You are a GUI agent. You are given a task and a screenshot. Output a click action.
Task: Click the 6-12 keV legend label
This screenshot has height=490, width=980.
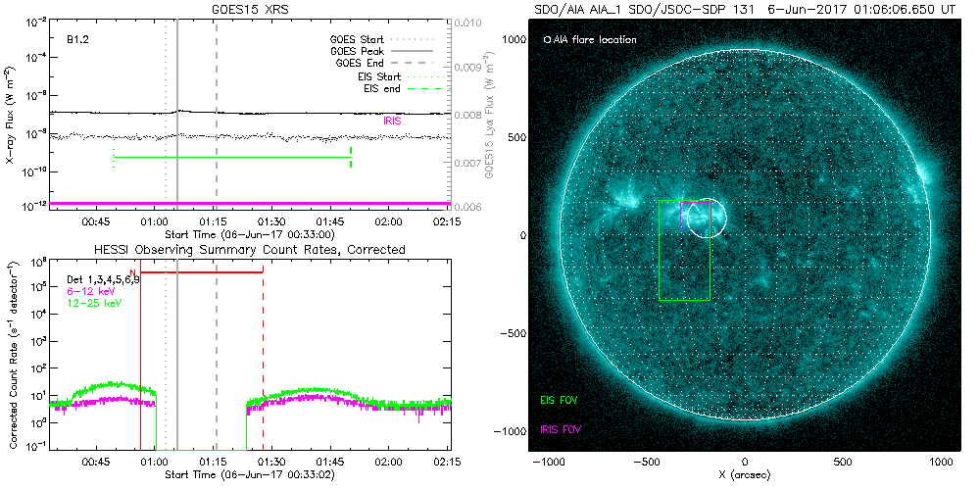point(93,292)
